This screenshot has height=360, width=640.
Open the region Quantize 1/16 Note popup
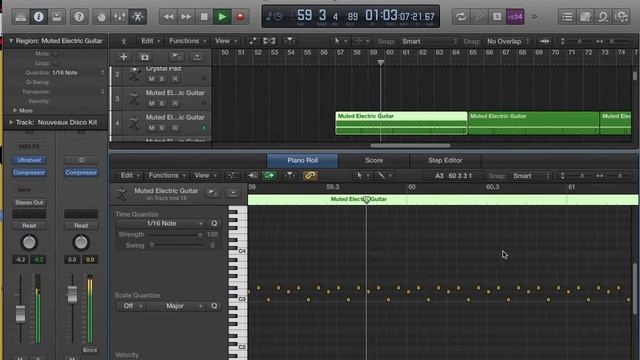click(x=78, y=72)
